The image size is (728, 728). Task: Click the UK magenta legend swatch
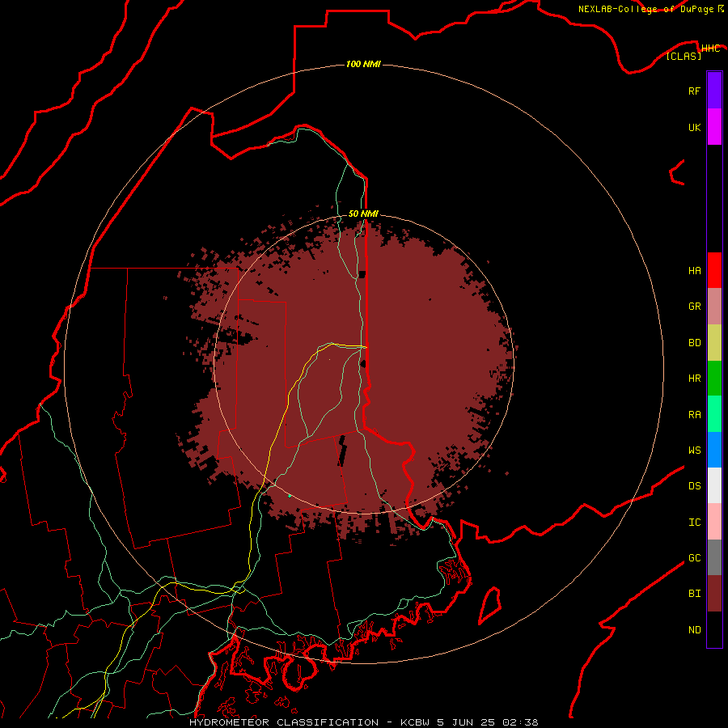coord(714,127)
